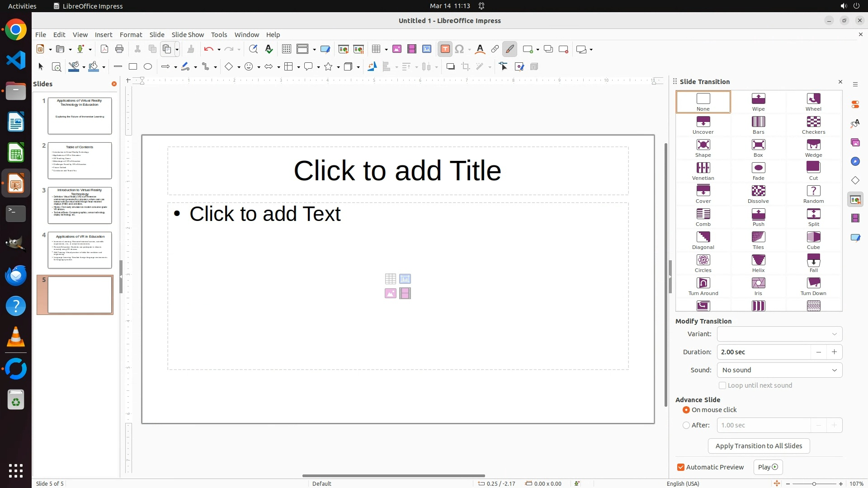Image resolution: width=868 pixels, height=488 pixels.
Task: Click the zoom slider in status bar
Action: 814,483
